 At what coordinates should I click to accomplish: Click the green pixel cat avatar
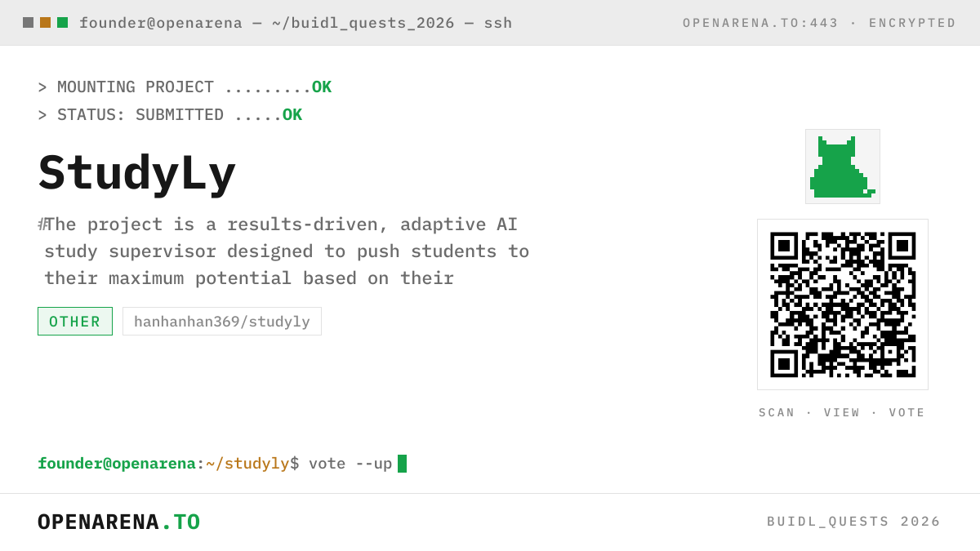click(843, 167)
